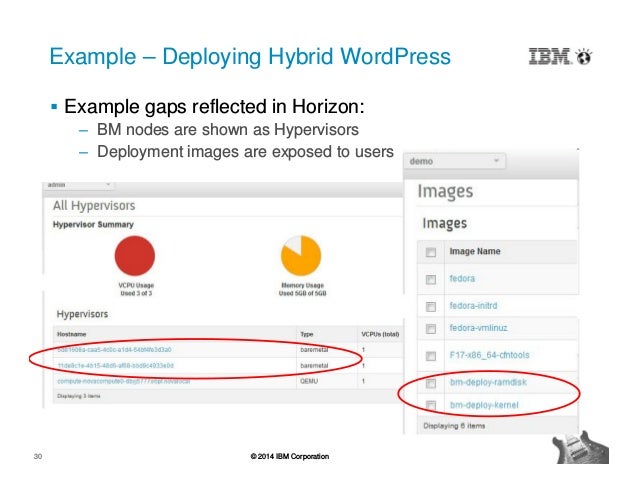The image size is (638, 493).
Task: Click the guitar image in slide corner
Action: click(x=581, y=447)
